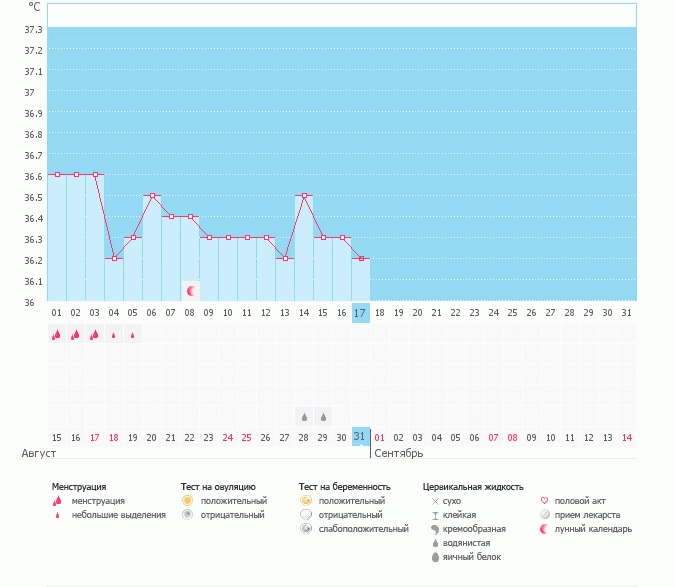Click the heart icon for половой акт
Image resolution: width=675 pixels, height=587 pixels.
pos(545,500)
